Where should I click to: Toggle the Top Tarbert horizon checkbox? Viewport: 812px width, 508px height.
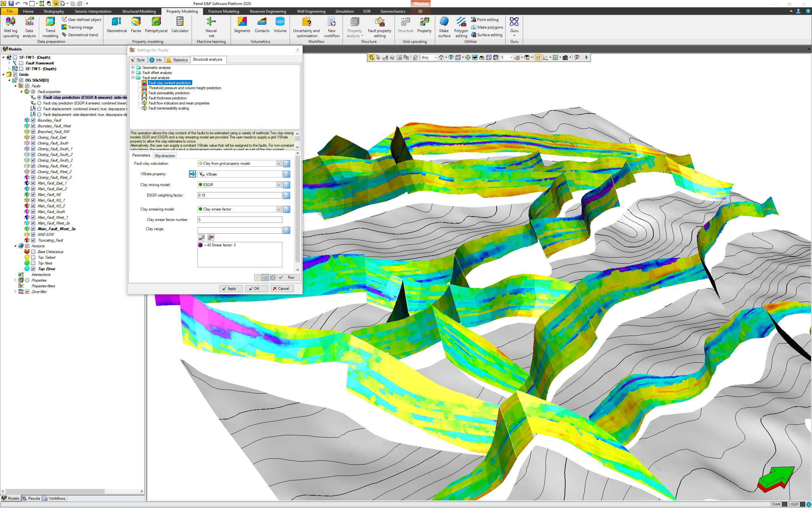point(33,257)
